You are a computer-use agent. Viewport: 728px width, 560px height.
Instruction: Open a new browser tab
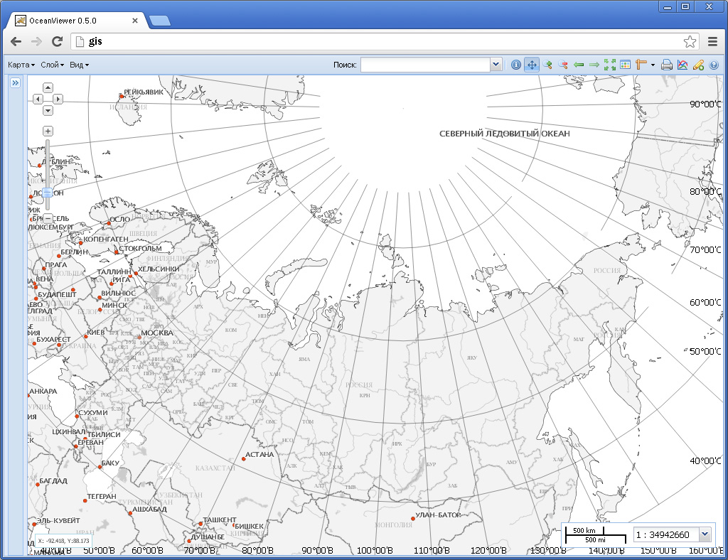click(x=160, y=21)
